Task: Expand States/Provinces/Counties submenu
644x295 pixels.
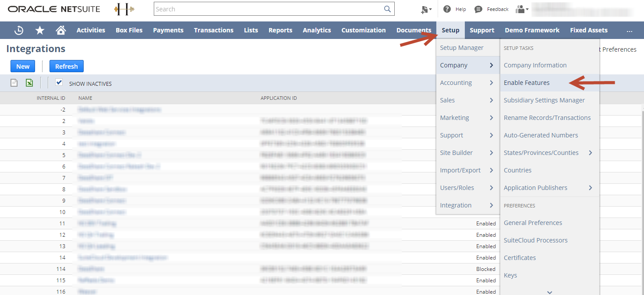Action: click(x=549, y=153)
